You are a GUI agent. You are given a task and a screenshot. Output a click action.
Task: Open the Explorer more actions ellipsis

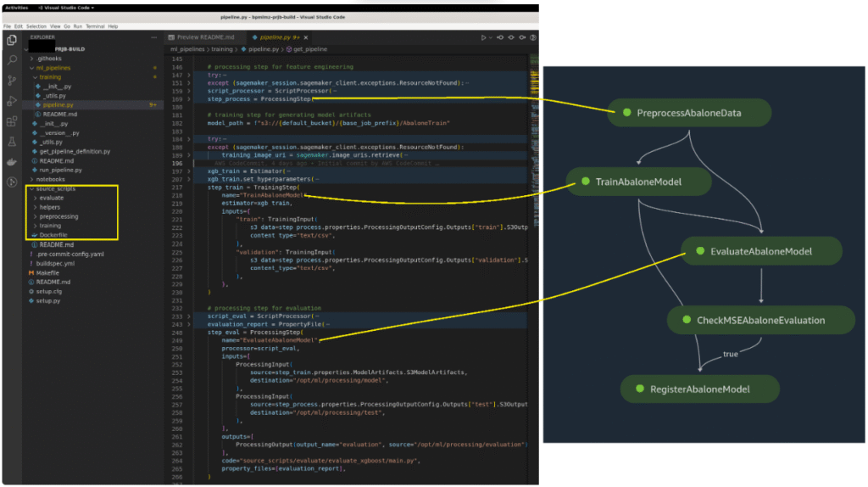(153, 37)
